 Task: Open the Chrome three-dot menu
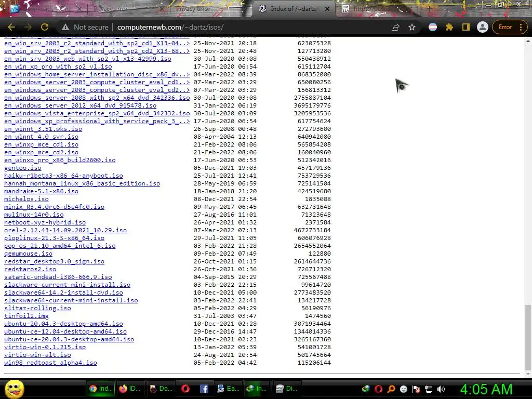(x=521, y=27)
